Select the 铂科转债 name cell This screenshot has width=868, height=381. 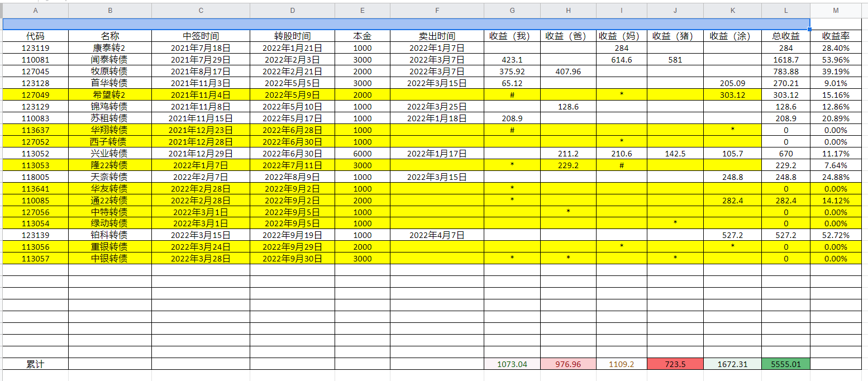(x=110, y=235)
